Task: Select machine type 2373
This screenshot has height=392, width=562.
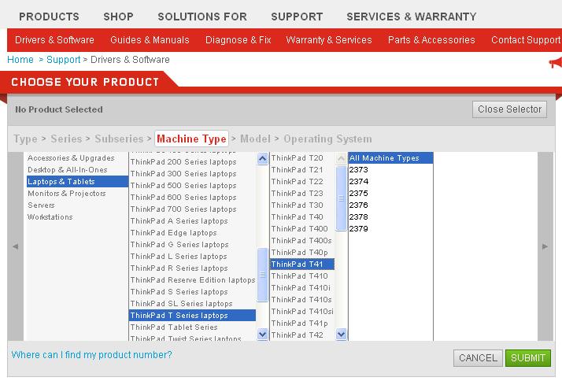Action: click(x=390, y=170)
